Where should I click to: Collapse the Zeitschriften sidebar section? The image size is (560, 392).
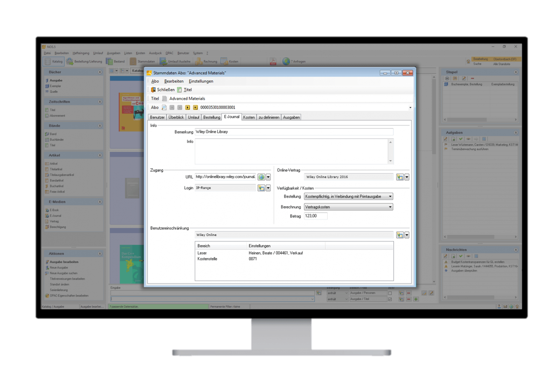point(100,102)
